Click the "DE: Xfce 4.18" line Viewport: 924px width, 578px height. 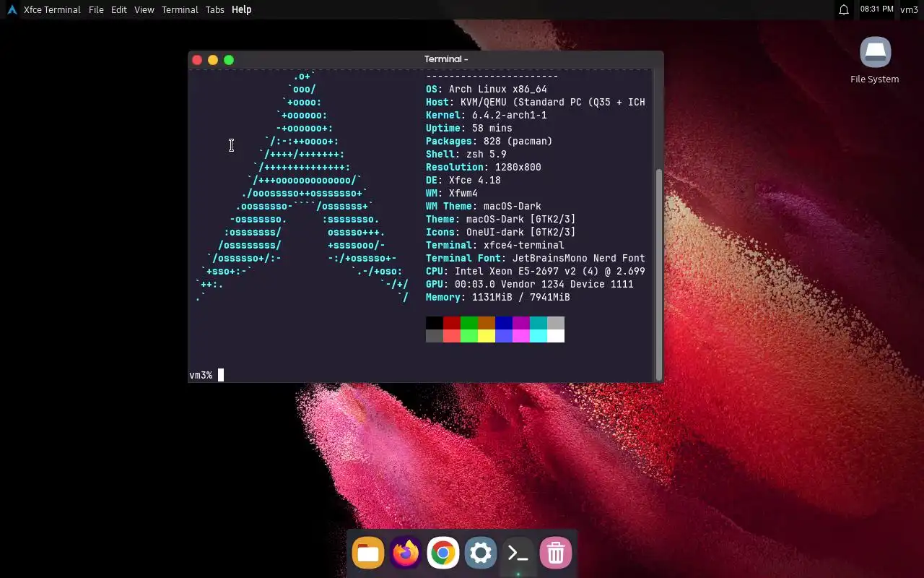point(463,181)
